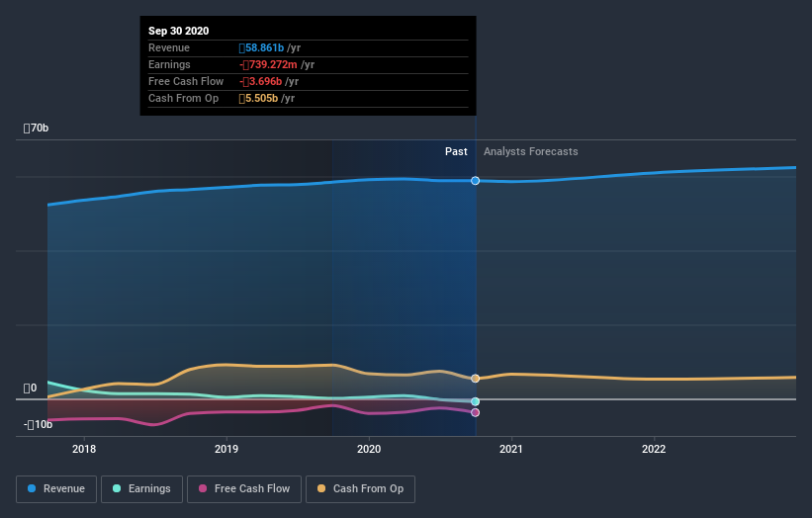The width and height of the screenshot is (812, 518).
Task: Click the 2018 x-axis label
Action: click(84, 449)
